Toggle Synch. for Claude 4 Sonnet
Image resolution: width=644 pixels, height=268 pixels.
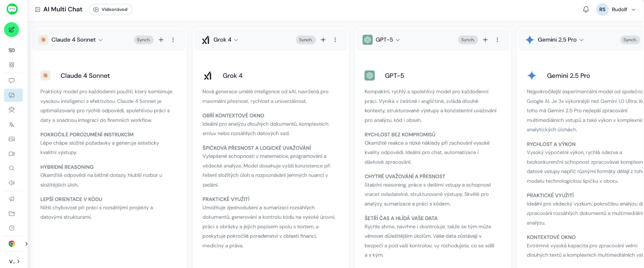[144, 40]
